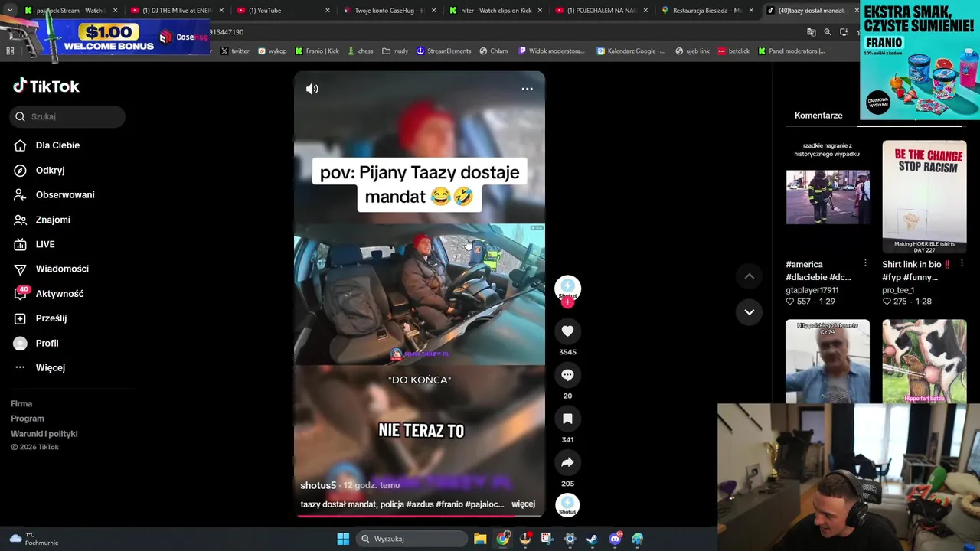Image resolution: width=980 pixels, height=551 pixels.
Task: Switch to the Komentarze tab
Action: point(818,116)
